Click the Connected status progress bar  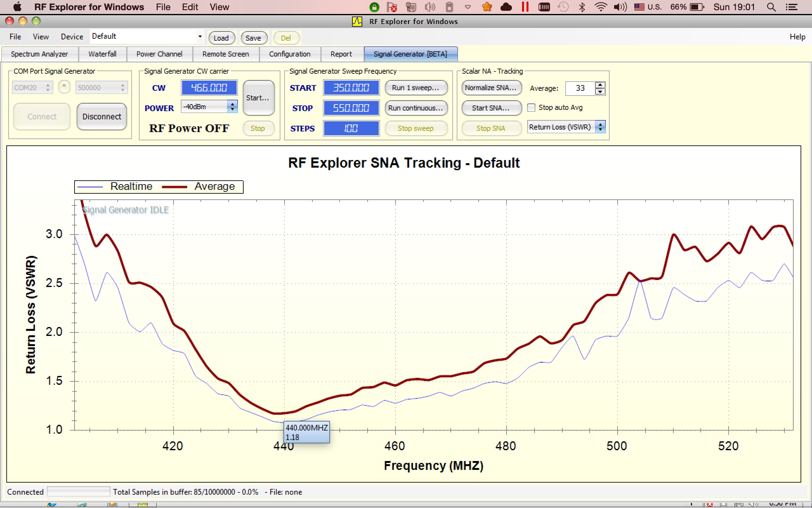click(79, 491)
